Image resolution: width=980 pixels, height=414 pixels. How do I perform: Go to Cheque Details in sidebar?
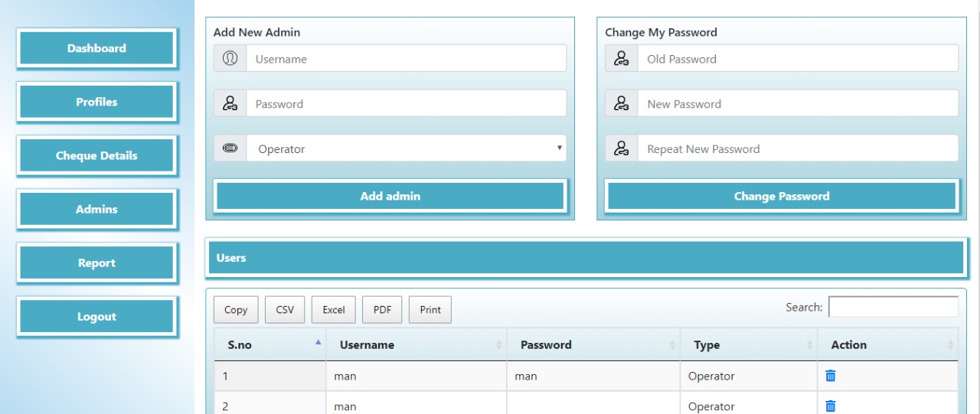(96, 155)
